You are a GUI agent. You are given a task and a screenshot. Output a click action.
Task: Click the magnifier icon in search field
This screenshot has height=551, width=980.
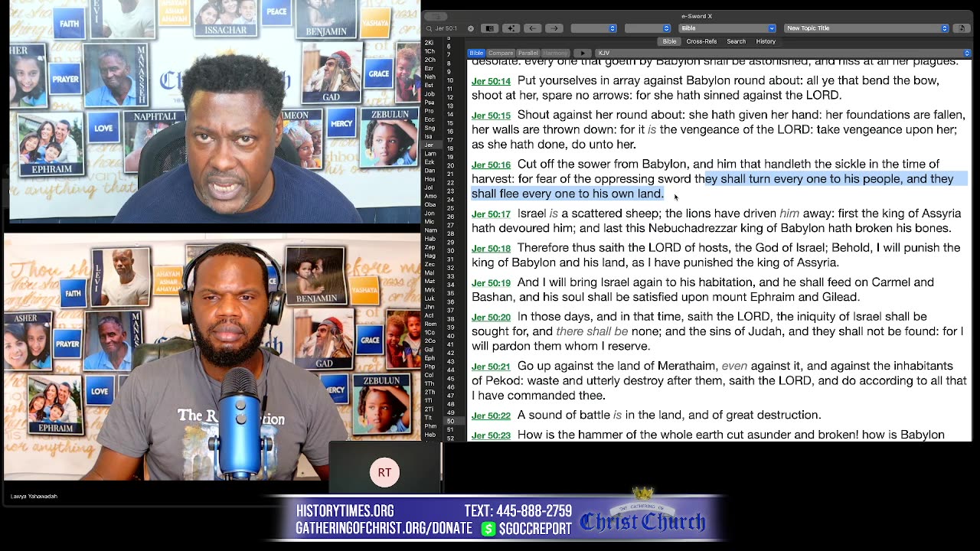click(429, 28)
